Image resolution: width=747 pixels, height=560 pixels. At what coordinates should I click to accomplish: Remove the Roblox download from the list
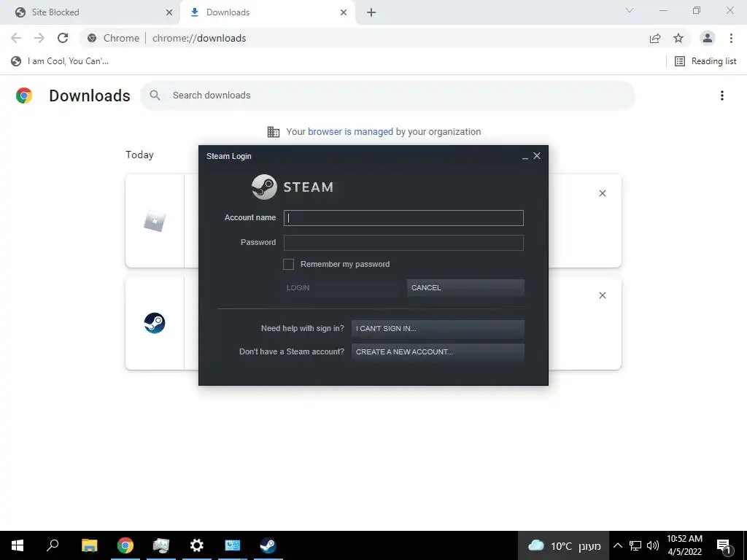coord(603,193)
